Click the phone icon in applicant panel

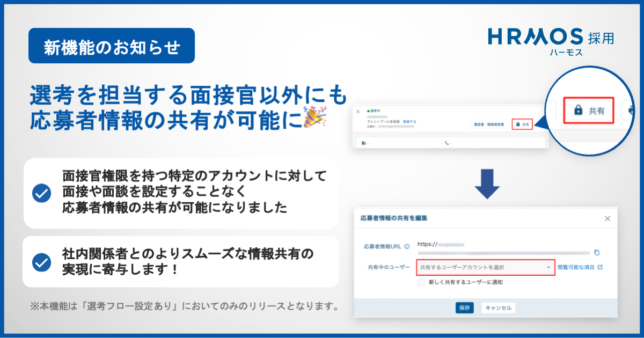point(447,143)
